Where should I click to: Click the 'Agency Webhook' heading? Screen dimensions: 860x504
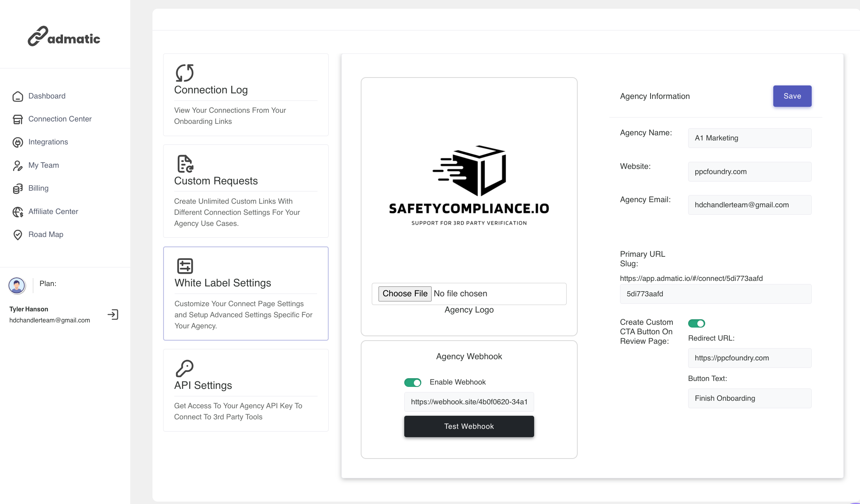click(469, 356)
